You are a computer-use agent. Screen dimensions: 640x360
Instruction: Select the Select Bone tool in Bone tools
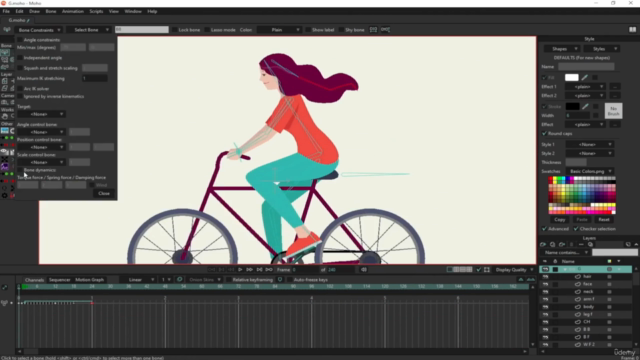tap(4, 52)
